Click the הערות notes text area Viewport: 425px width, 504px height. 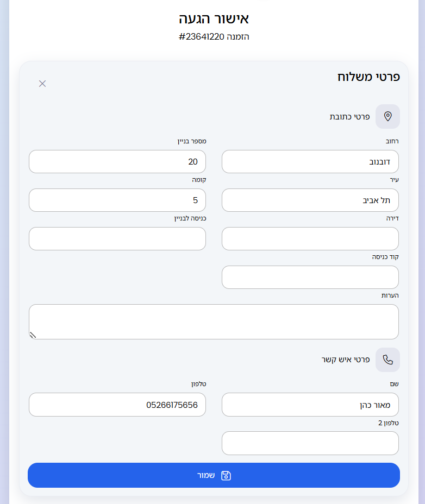coord(214,322)
